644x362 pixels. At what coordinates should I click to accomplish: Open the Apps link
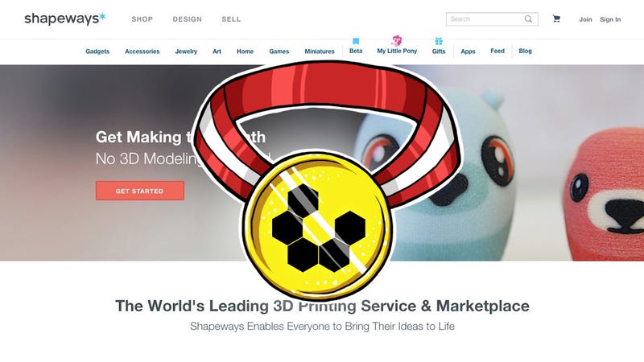click(468, 51)
